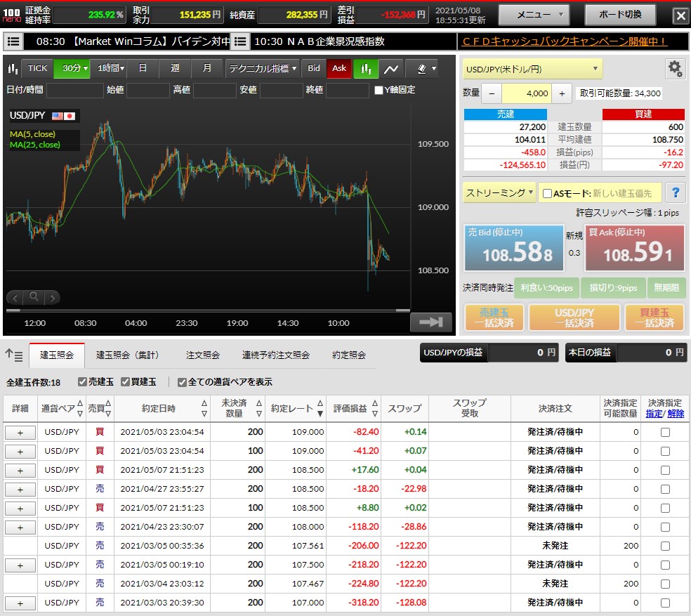Image resolution: width=691 pixels, height=616 pixels.
Task: Sort by 約定日時 column arrows
Action: point(204,408)
